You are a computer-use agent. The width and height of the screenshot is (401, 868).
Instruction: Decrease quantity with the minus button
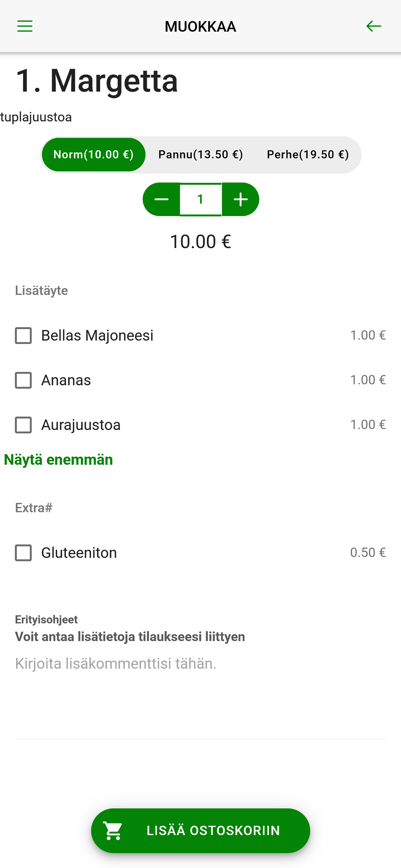pos(161,199)
